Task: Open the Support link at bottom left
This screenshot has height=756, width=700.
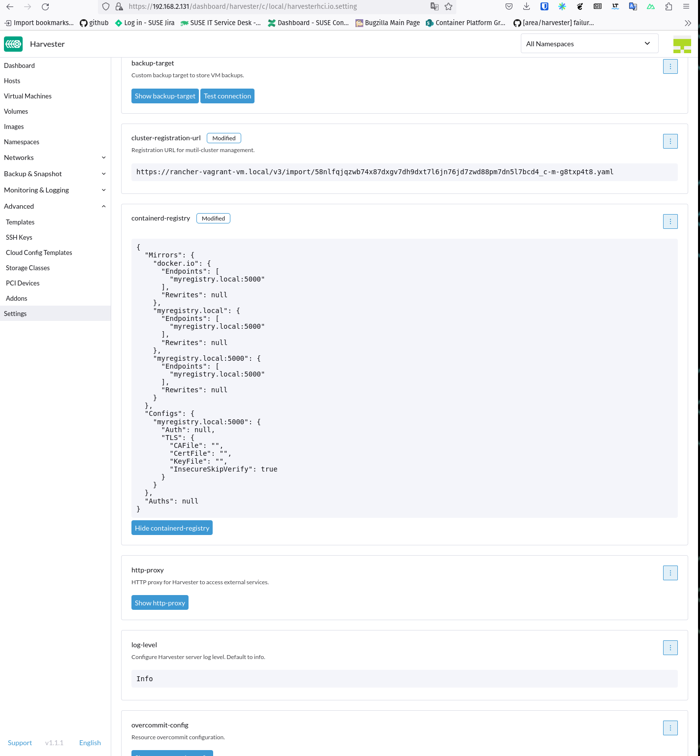Action: [x=20, y=743]
